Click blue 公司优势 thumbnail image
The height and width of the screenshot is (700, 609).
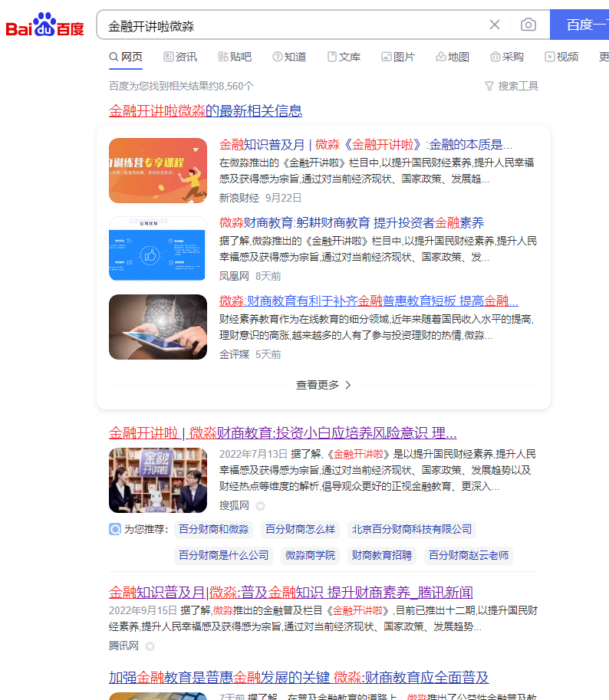pos(158,248)
